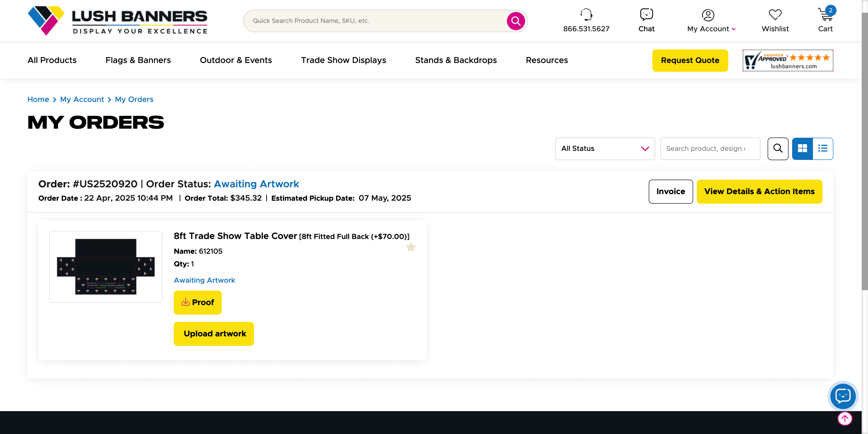Expand the My Account menu
The width and height of the screenshot is (868, 434).
pyautogui.click(x=711, y=29)
